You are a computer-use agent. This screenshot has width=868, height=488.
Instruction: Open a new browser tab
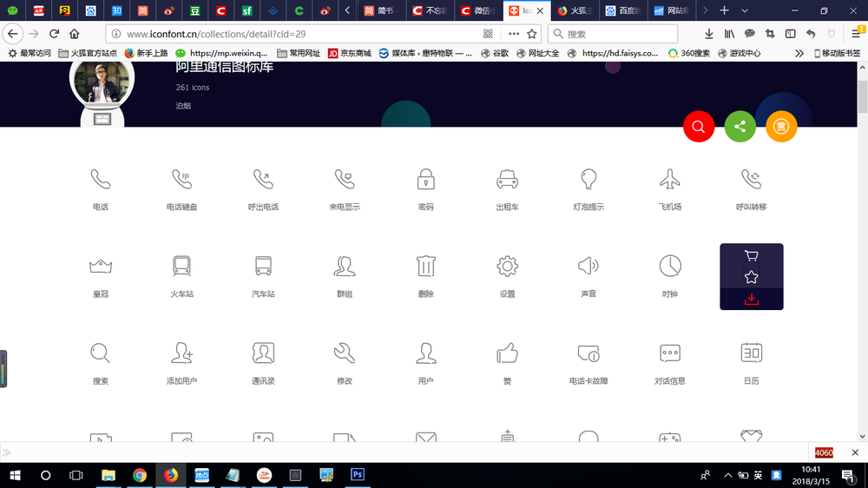pos(724,10)
